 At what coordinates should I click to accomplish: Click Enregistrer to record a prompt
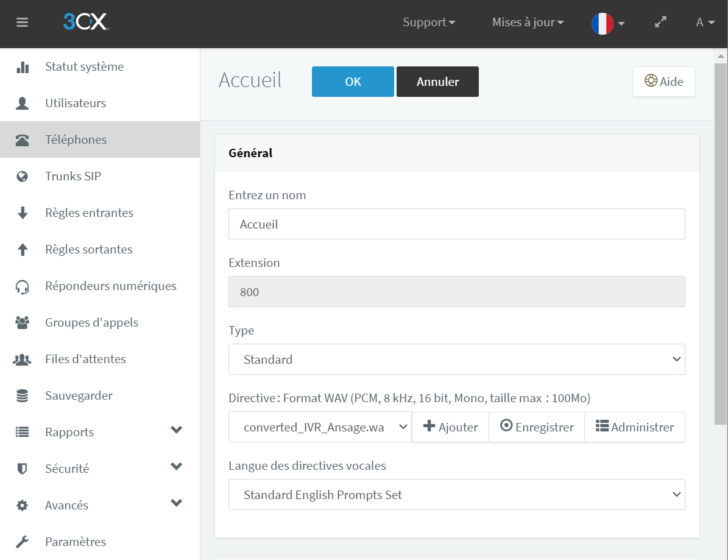[537, 427]
